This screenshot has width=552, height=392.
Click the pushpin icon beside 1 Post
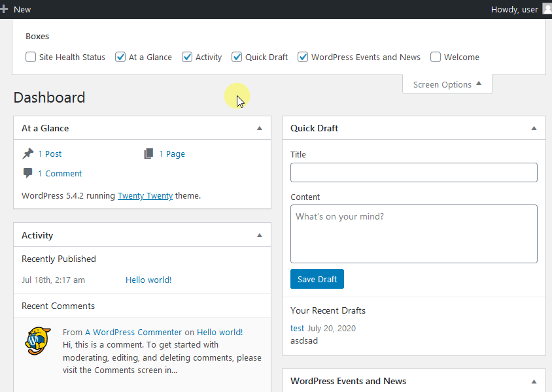[x=28, y=154]
